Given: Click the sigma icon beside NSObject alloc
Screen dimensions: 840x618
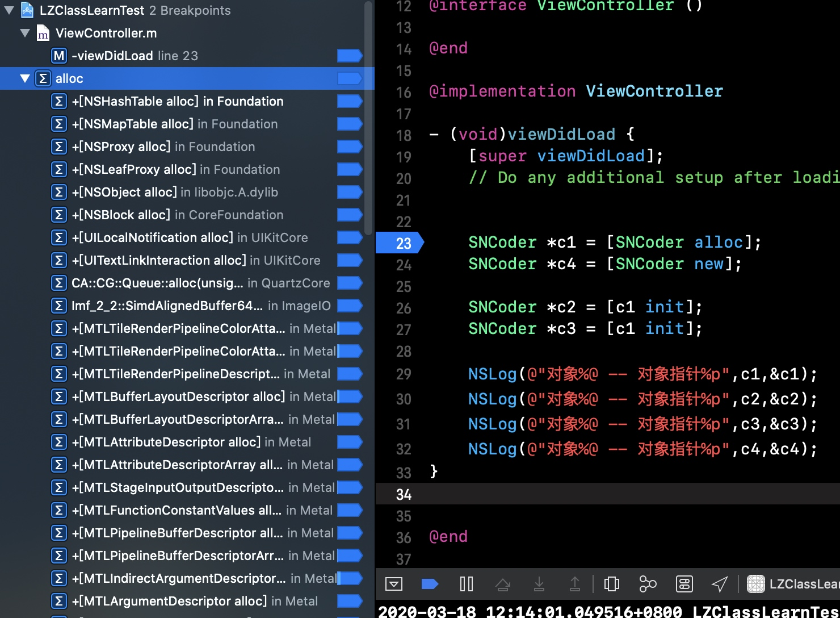Looking at the screenshot, I should (59, 192).
